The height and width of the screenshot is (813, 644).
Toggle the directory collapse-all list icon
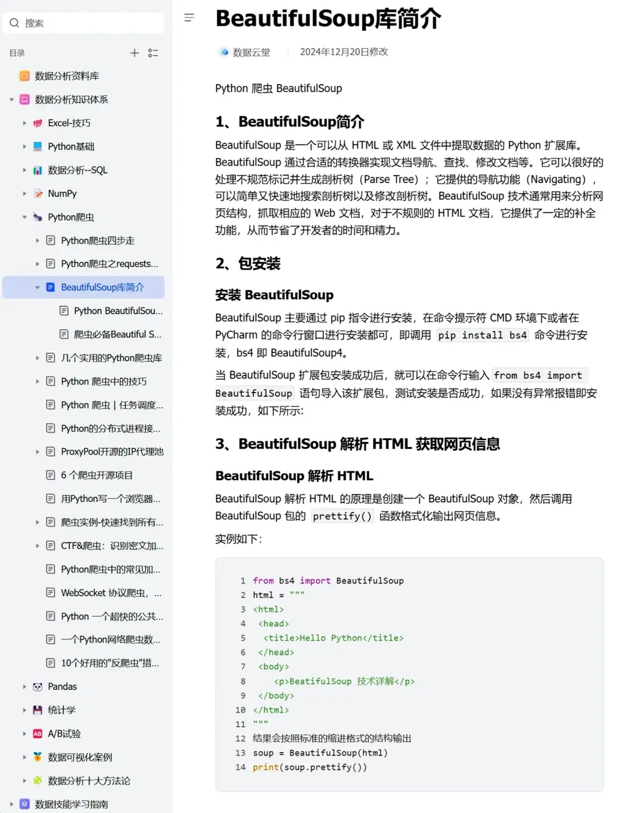tap(153, 53)
